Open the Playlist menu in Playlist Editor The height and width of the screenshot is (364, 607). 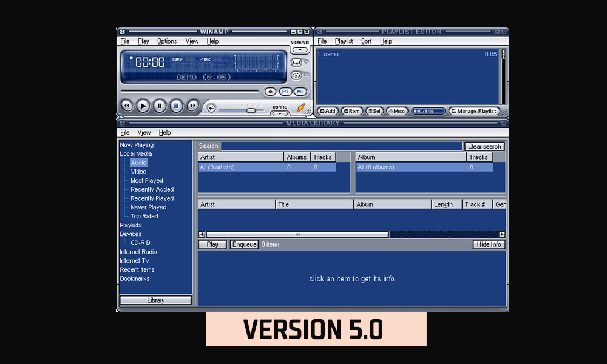click(344, 41)
